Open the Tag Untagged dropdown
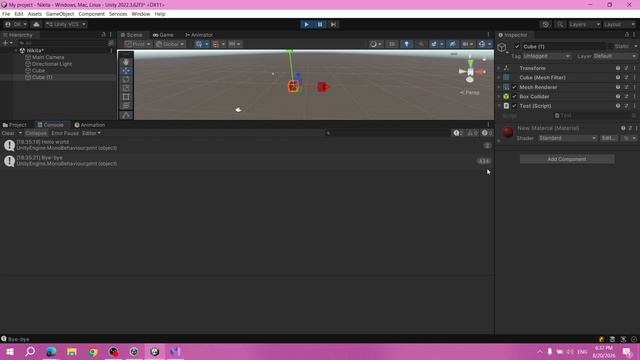Image resolution: width=640 pixels, height=360 pixels. click(547, 56)
